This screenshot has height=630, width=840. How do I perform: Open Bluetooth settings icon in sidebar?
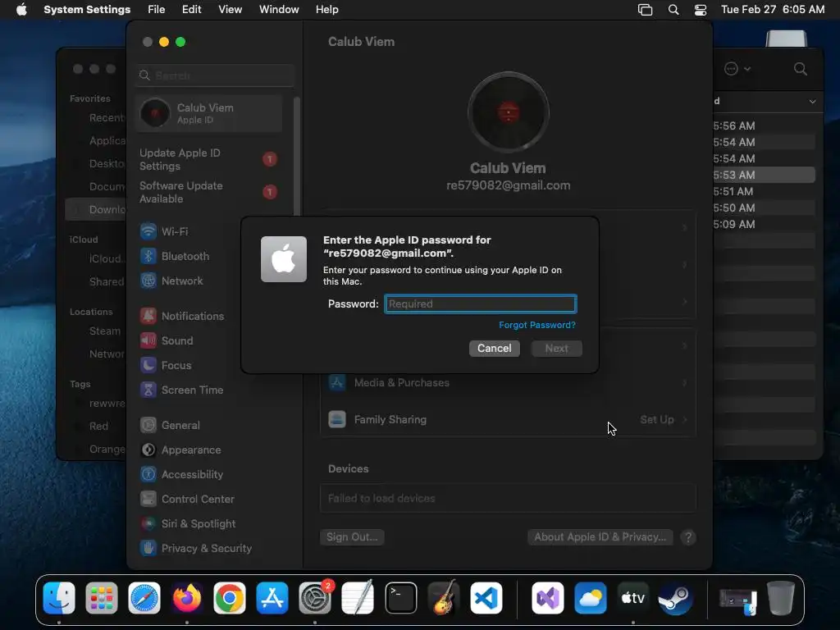pyautogui.click(x=148, y=256)
